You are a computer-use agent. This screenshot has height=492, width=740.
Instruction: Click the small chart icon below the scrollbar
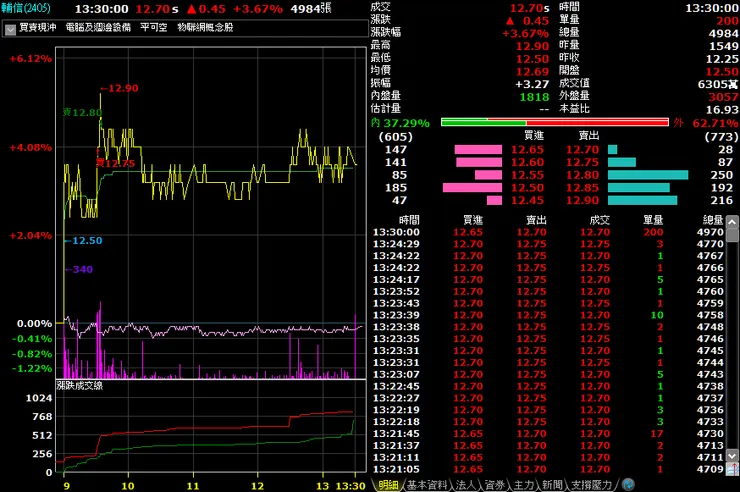[732, 468]
